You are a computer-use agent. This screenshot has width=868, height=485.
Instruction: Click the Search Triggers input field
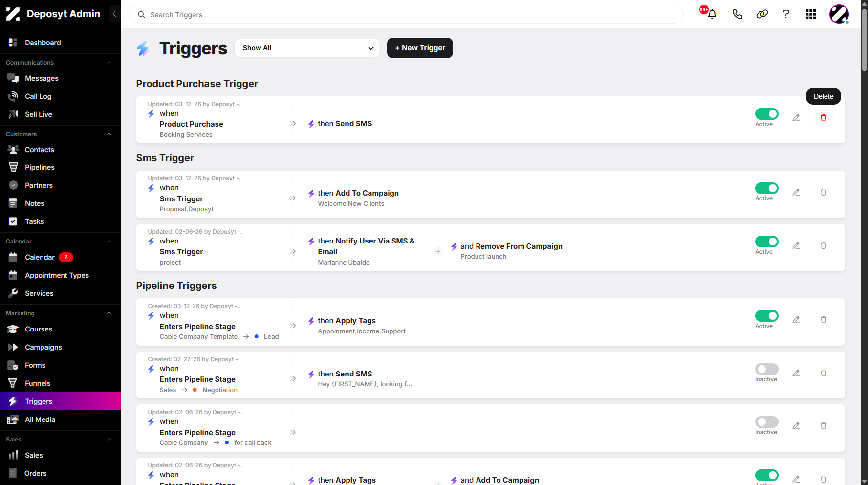(x=406, y=15)
